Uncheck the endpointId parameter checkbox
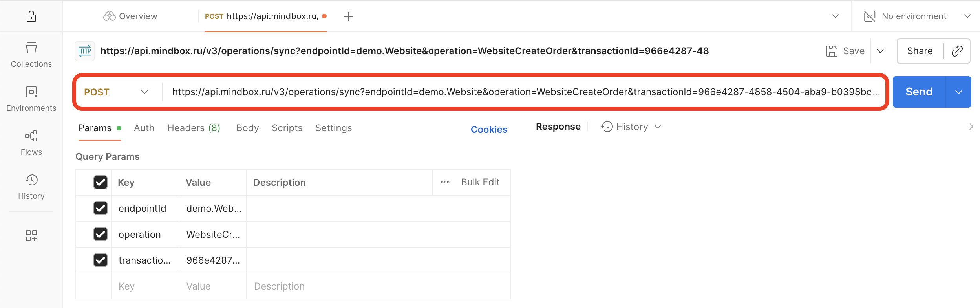The width and height of the screenshot is (980, 308). [101, 208]
